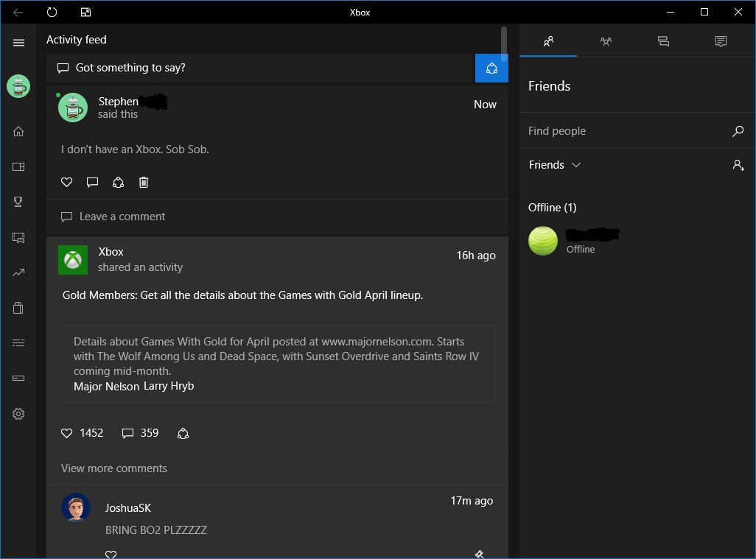Click the activity feed scrollbar thumb
Image resolution: width=756 pixels, height=559 pixels.
(504, 44)
